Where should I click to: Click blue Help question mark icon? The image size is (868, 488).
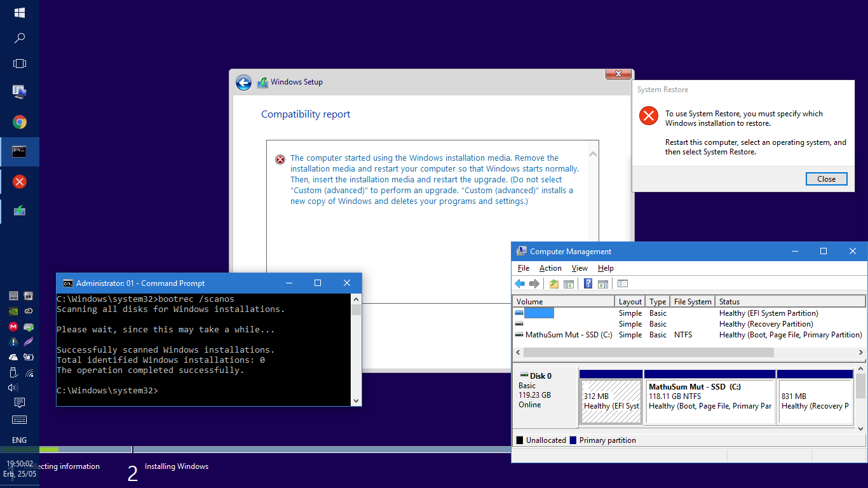click(588, 283)
